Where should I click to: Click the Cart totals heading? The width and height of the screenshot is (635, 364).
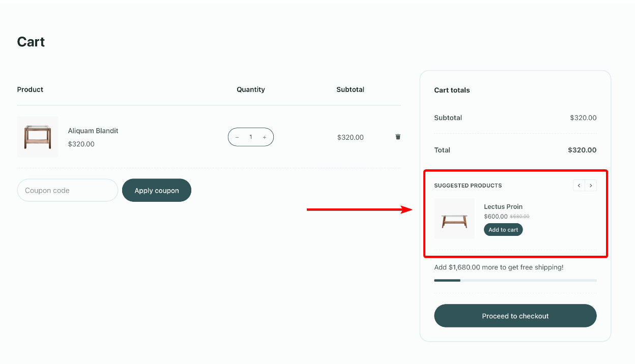tap(452, 90)
